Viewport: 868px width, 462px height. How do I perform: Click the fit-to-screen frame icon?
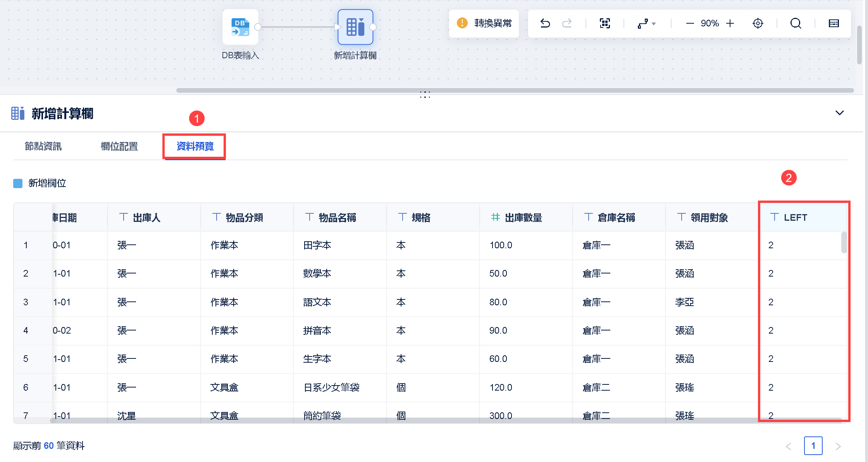[x=605, y=23]
